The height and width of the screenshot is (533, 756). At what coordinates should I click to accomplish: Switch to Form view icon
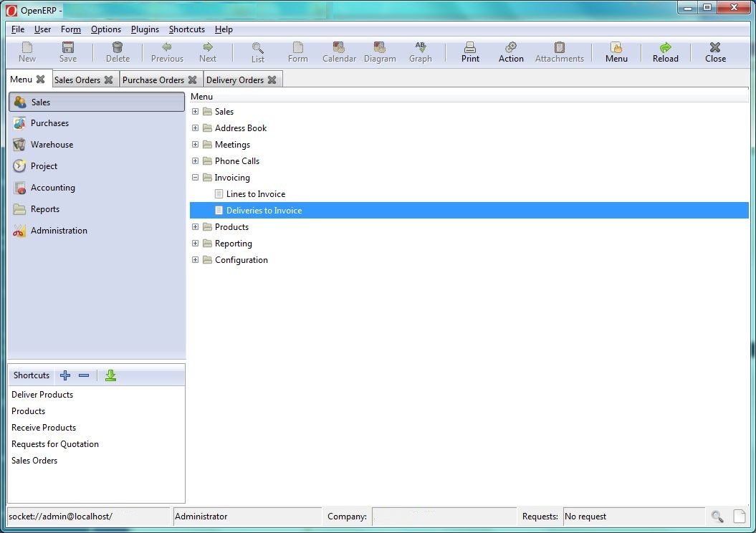pos(298,47)
